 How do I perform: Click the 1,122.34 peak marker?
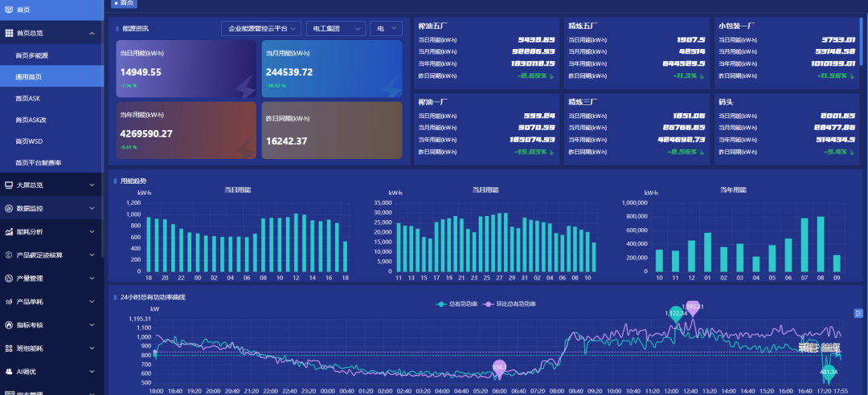pos(676,314)
